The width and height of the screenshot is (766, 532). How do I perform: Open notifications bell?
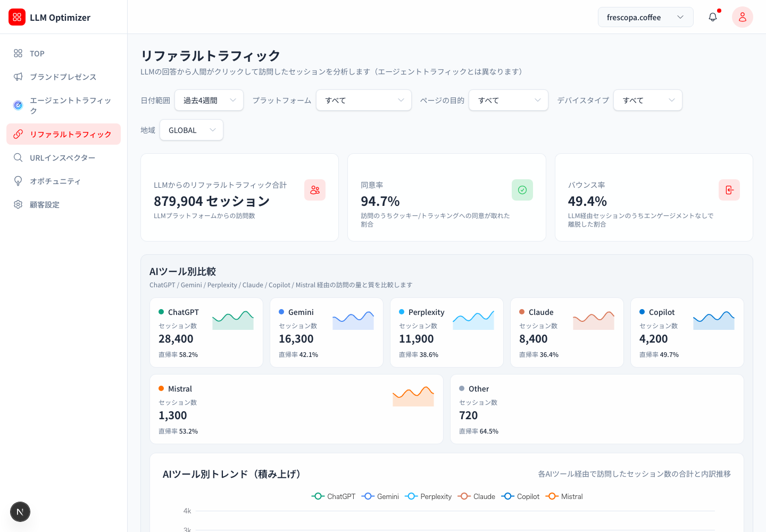(713, 17)
